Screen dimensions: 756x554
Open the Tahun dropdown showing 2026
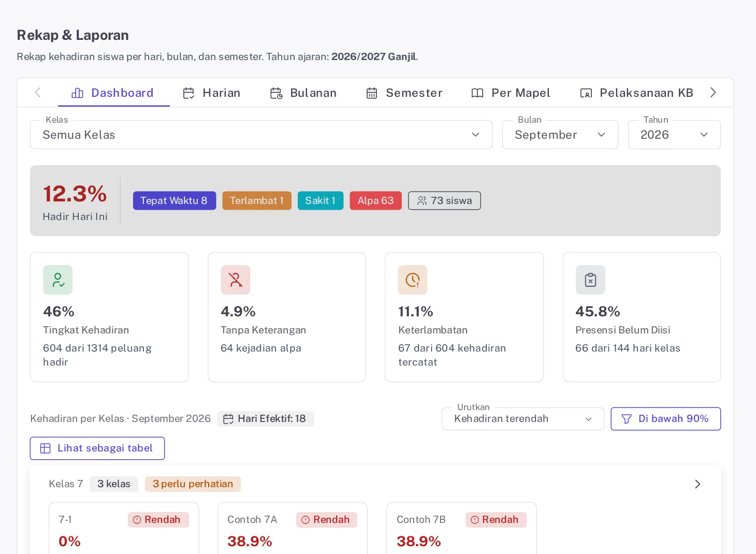(674, 135)
